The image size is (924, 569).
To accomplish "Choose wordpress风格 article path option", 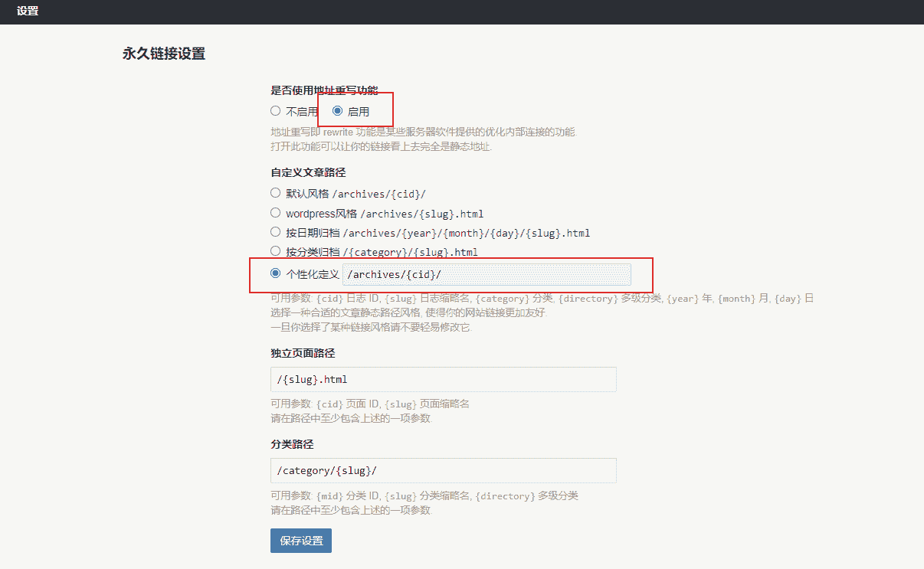I will pos(276,213).
